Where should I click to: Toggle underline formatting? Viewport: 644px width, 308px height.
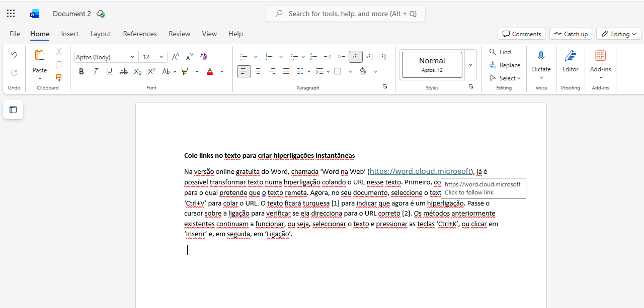[109, 71]
